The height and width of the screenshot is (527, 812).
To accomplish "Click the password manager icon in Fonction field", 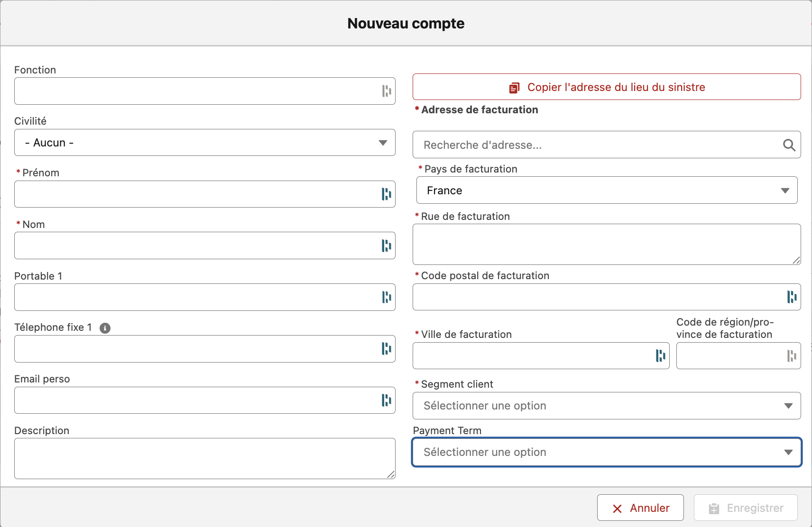I will [387, 91].
